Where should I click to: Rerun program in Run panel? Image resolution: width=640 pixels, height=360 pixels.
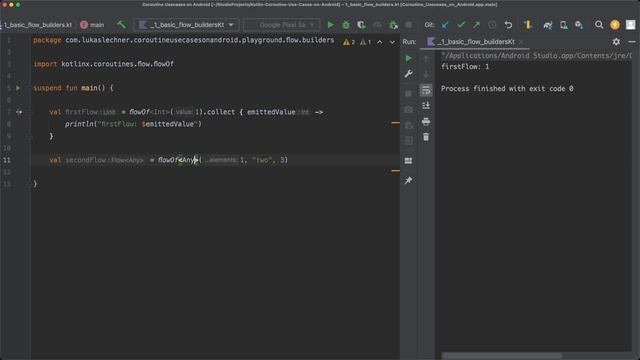(408, 58)
